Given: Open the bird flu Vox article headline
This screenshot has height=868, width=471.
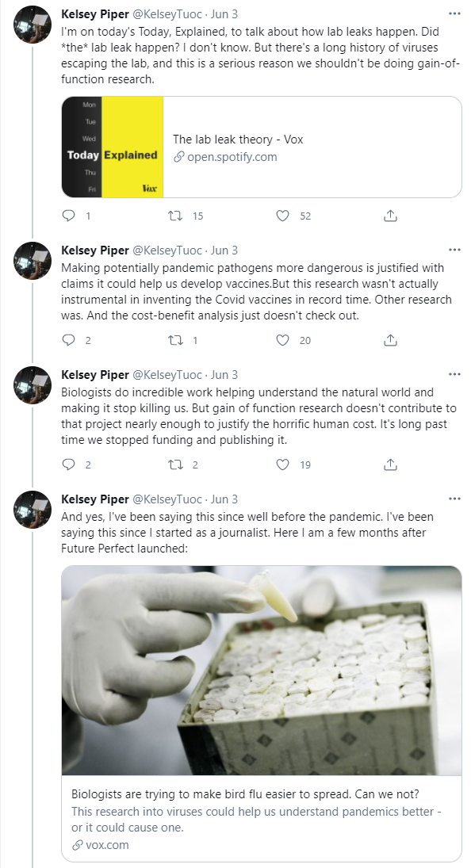Looking at the screenshot, I should tap(245, 793).
